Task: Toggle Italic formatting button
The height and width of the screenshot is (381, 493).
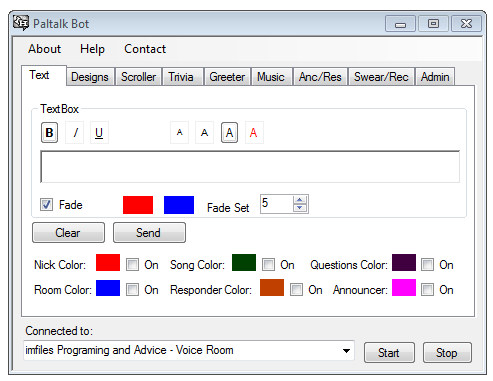Action: pos(75,133)
